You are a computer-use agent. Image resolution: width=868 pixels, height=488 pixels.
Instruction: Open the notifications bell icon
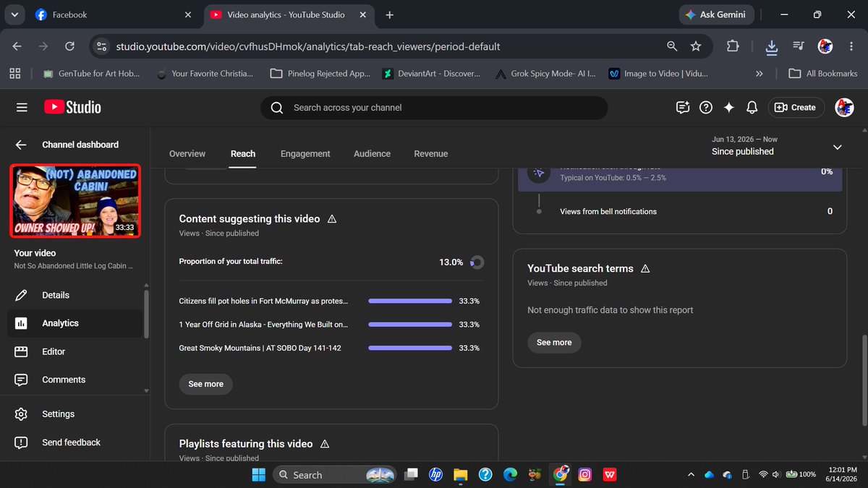pos(752,107)
